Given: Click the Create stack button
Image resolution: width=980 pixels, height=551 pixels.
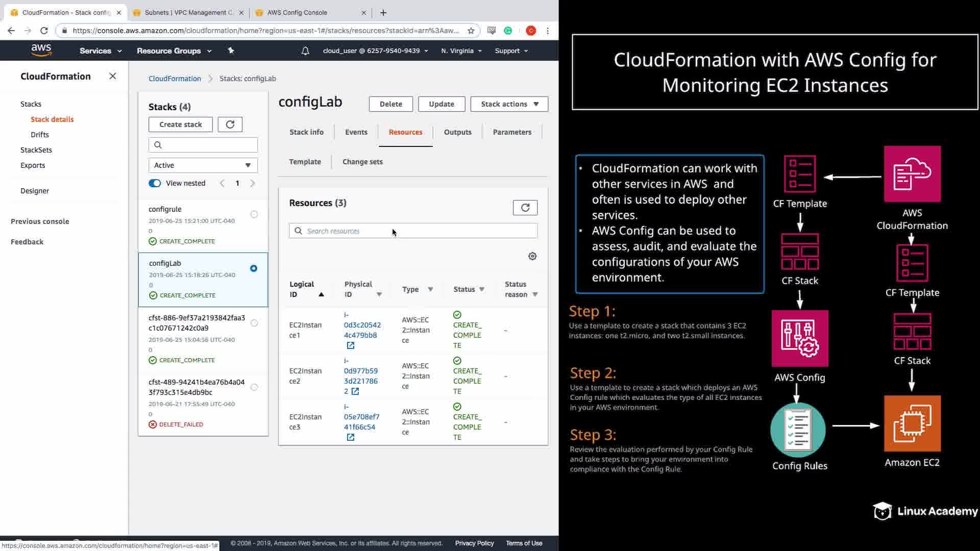Looking at the screenshot, I should click(180, 124).
